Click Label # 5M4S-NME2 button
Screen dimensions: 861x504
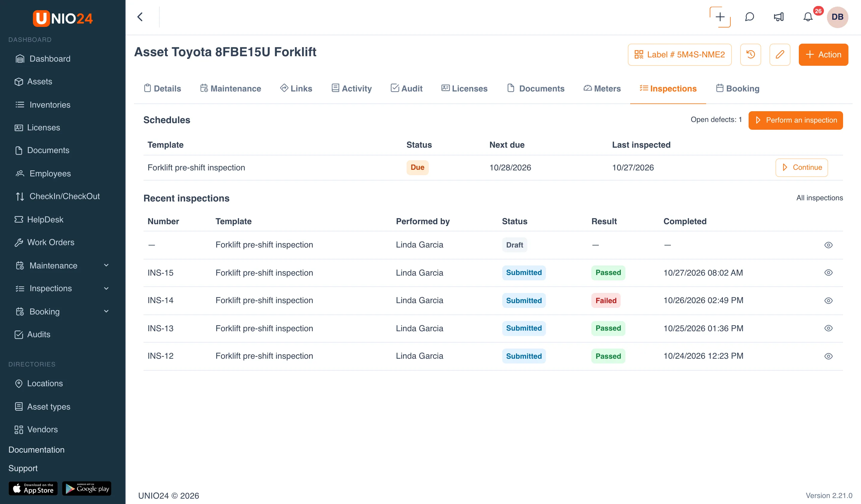pos(679,54)
